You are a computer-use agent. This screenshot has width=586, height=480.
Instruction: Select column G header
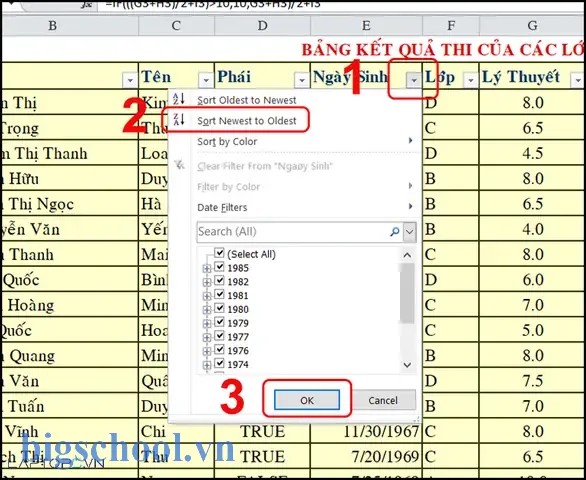(532, 25)
